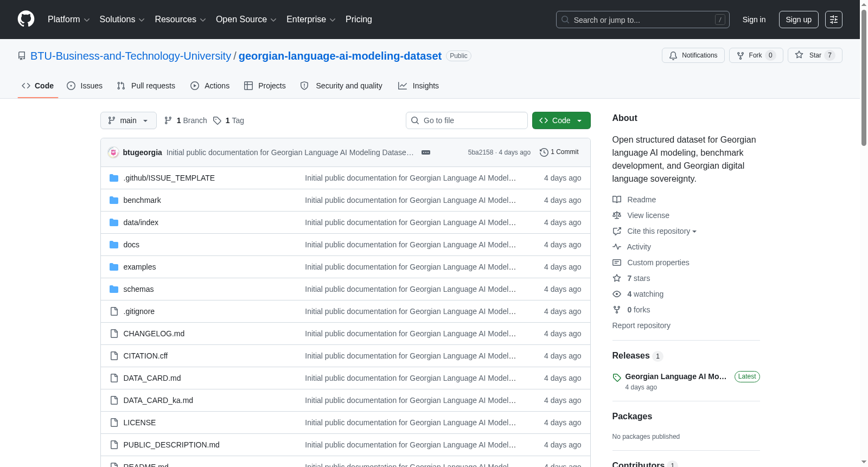Click the GitHub logo icon

tap(26, 20)
